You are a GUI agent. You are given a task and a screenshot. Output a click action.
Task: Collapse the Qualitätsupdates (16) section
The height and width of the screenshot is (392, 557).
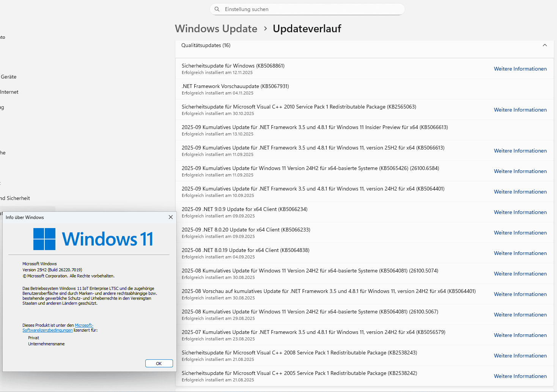(x=545, y=45)
